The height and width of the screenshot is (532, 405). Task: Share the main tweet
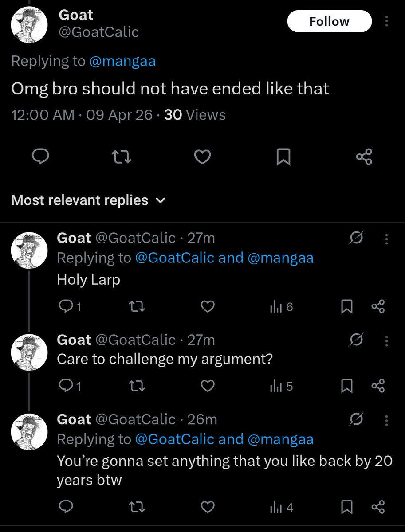(364, 157)
